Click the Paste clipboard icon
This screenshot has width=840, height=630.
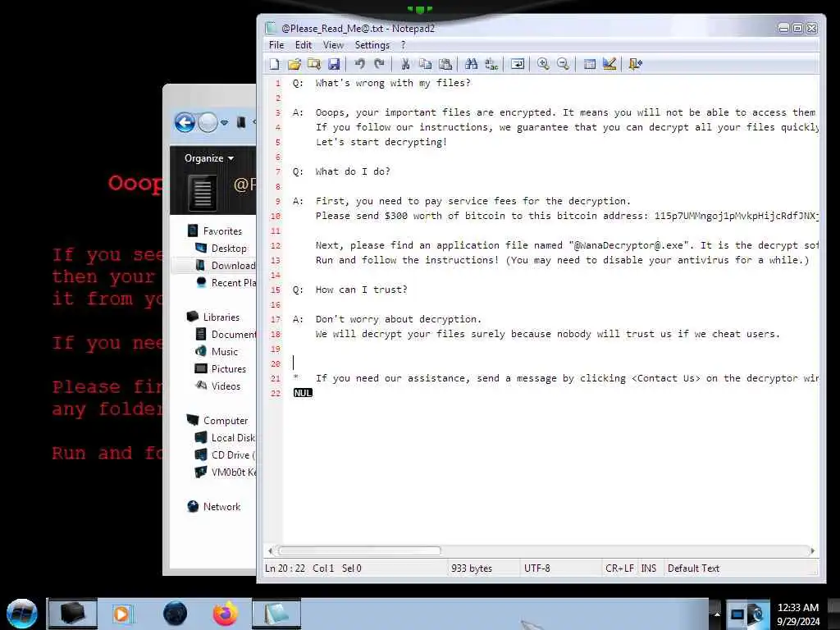coord(445,64)
